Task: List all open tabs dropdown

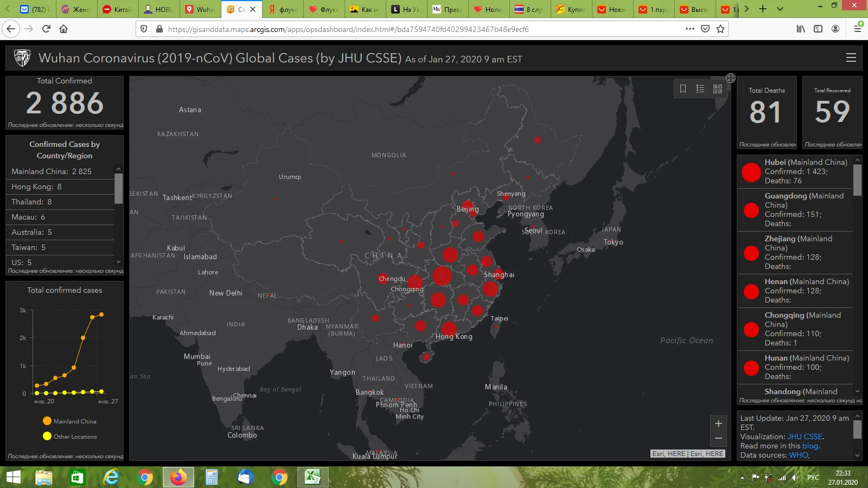Action: pyautogui.click(x=780, y=9)
